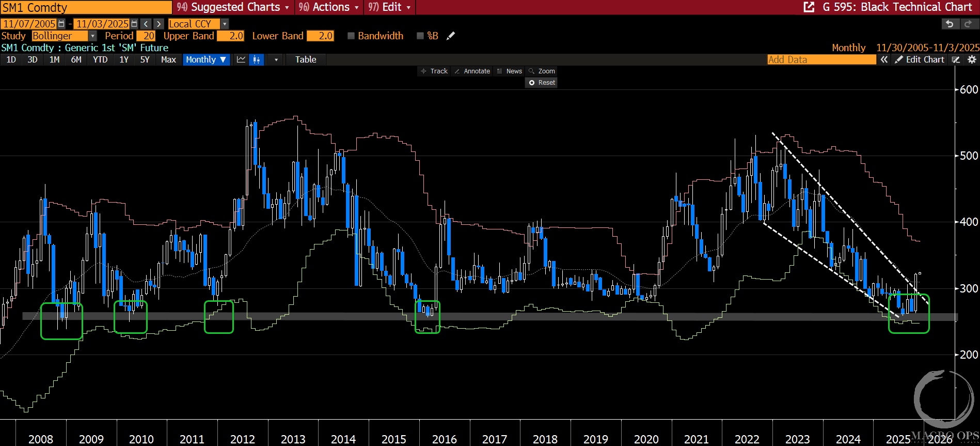Open the Monthly periodicity dropdown
This screenshot has height=446, width=980.
click(x=206, y=59)
